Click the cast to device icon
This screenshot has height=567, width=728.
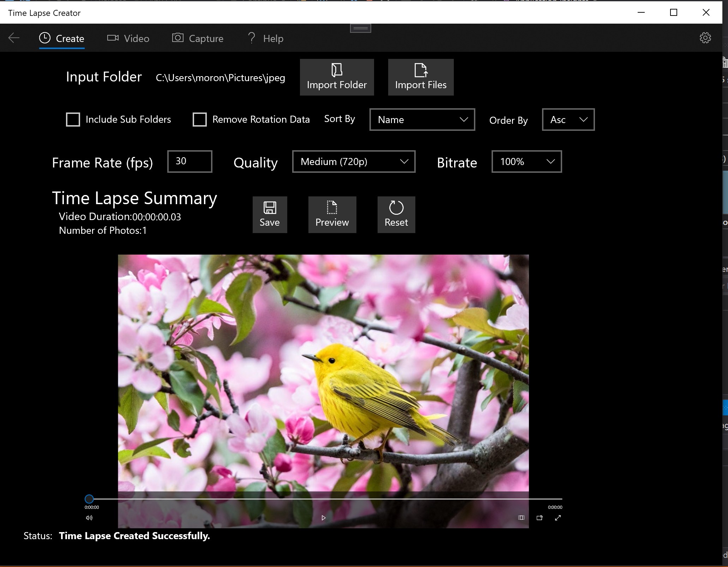[539, 518]
